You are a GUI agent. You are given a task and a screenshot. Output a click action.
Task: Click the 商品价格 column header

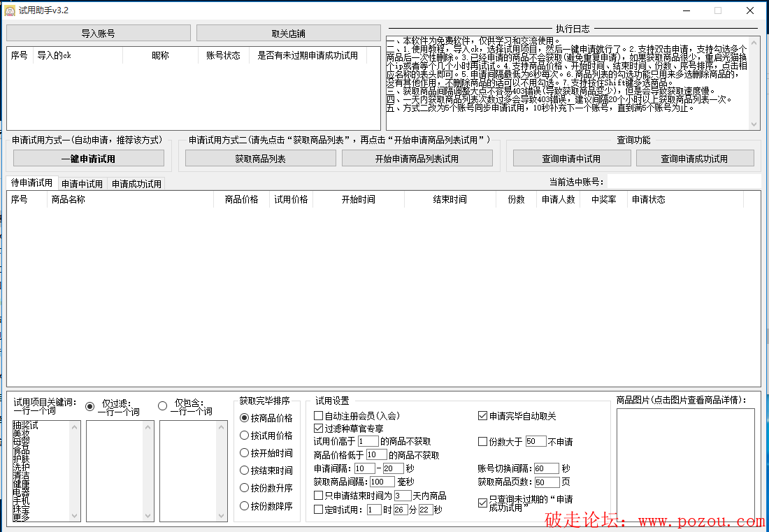241,199
